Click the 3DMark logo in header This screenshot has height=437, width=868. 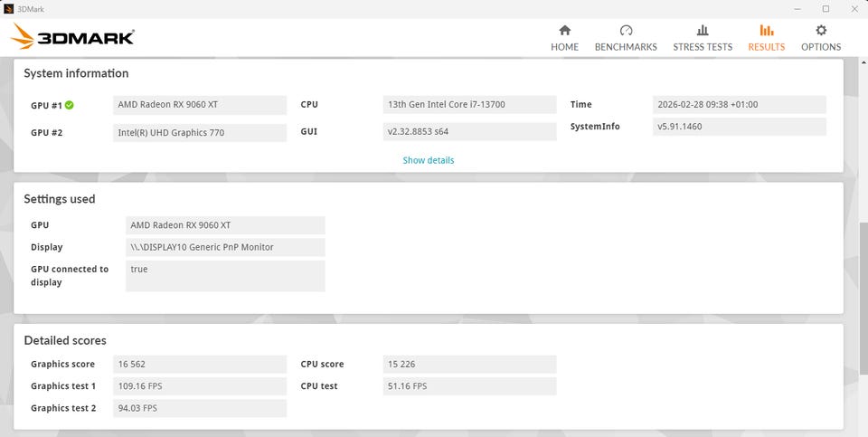[72, 36]
